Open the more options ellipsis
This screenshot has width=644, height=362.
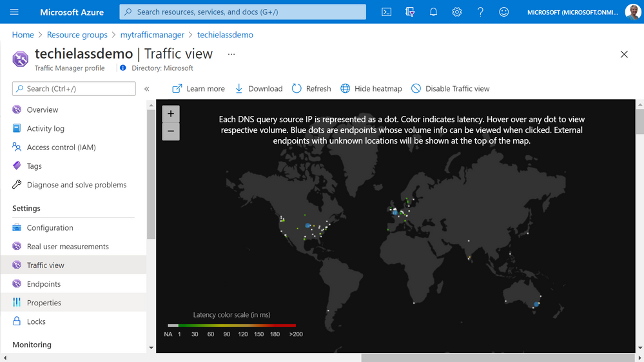(x=231, y=54)
